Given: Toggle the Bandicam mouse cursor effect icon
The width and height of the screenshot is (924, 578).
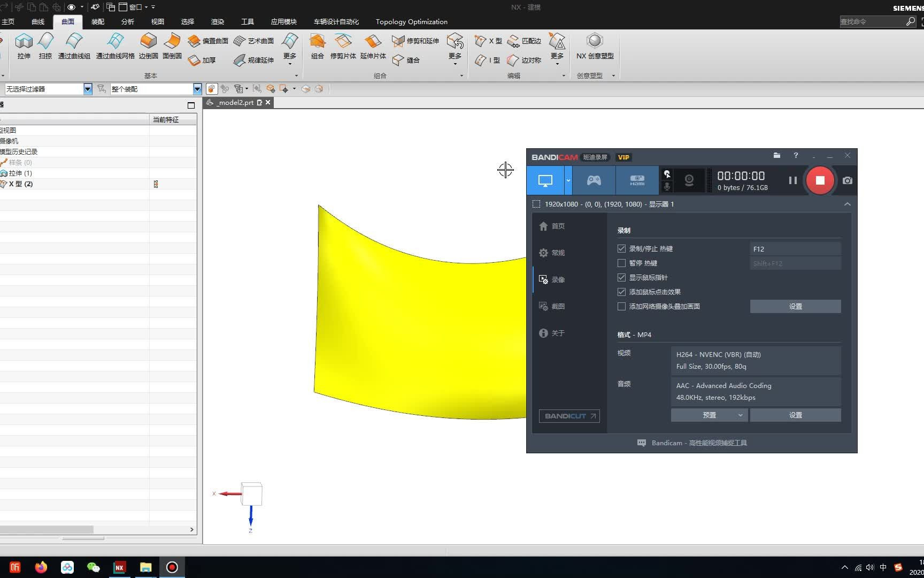Looking at the screenshot, I should pyautogui.click(x=667, y=174).
